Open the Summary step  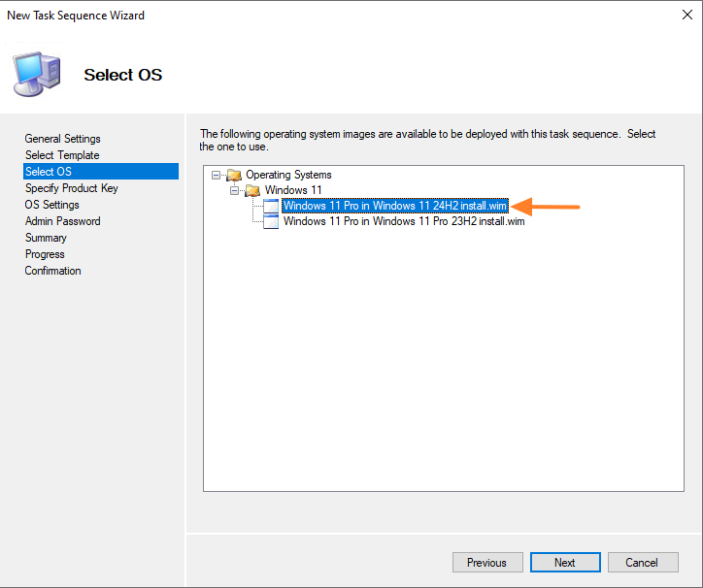click(46, 238)
